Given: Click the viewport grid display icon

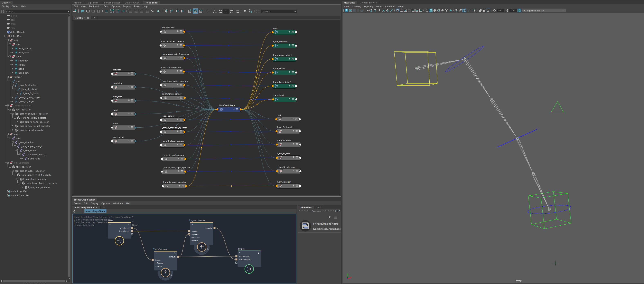Looking at the screenshot, I should [x=397, y=10].
